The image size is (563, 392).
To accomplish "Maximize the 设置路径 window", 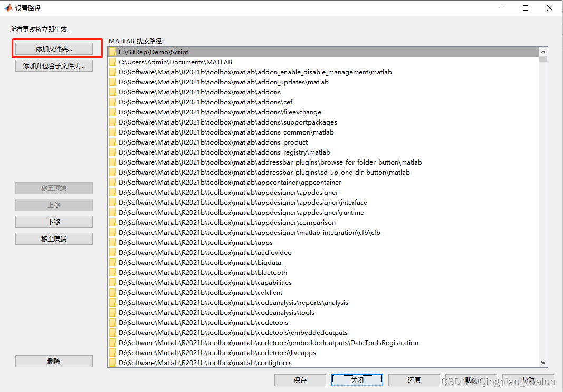I will 526,8.
